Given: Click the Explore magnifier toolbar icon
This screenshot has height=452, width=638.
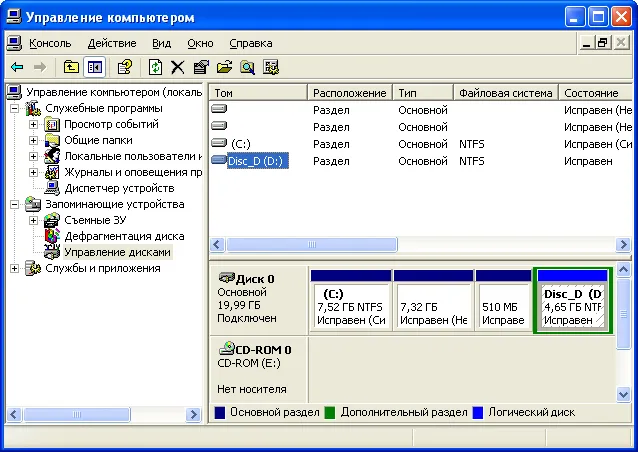Looking at the screenshot, I should [x=247, y=67].
